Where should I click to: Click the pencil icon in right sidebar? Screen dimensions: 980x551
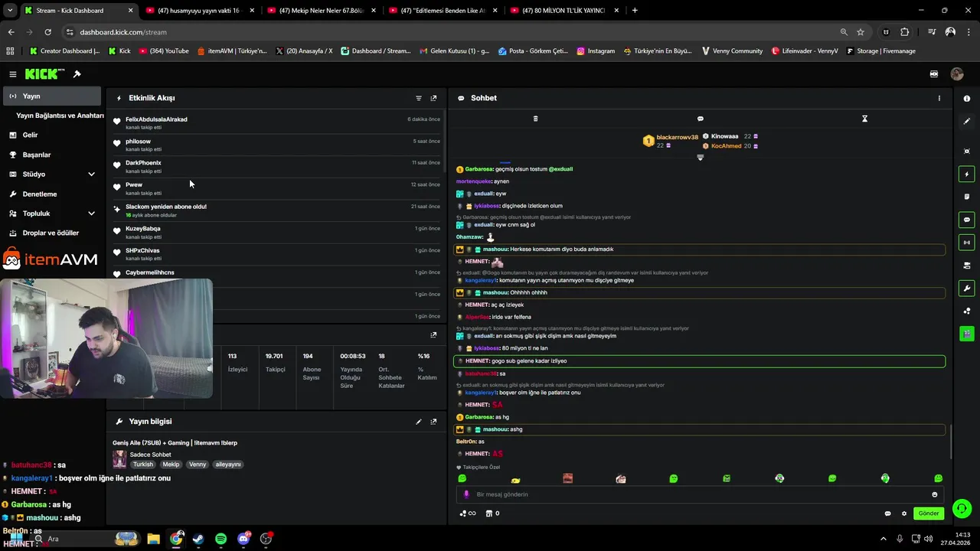[x=967, y=121]
